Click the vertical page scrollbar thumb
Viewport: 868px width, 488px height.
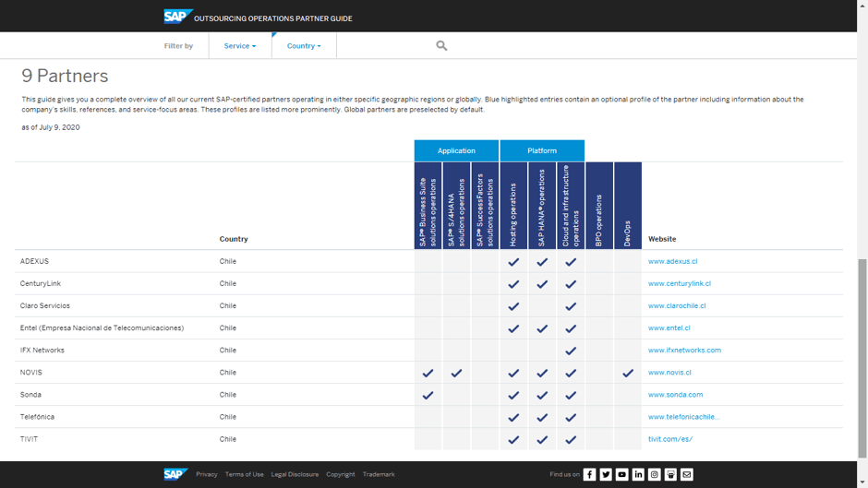pyautogui.click(x=862, y=358)
